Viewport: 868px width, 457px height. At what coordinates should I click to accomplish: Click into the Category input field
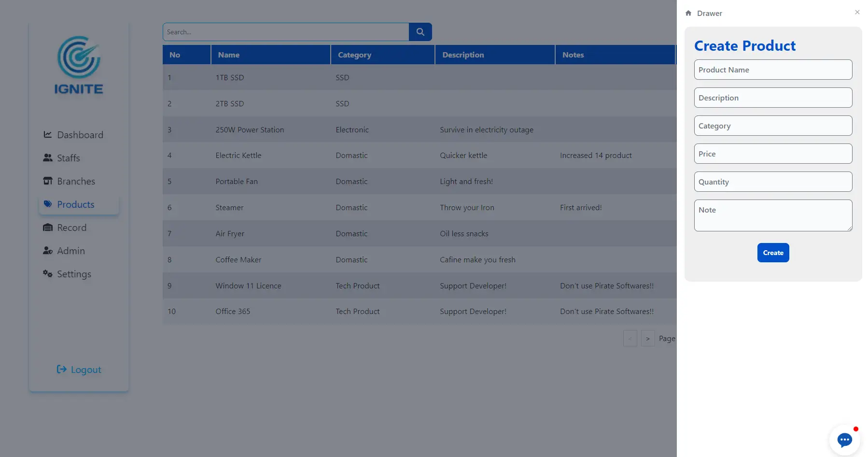[773, 126]
